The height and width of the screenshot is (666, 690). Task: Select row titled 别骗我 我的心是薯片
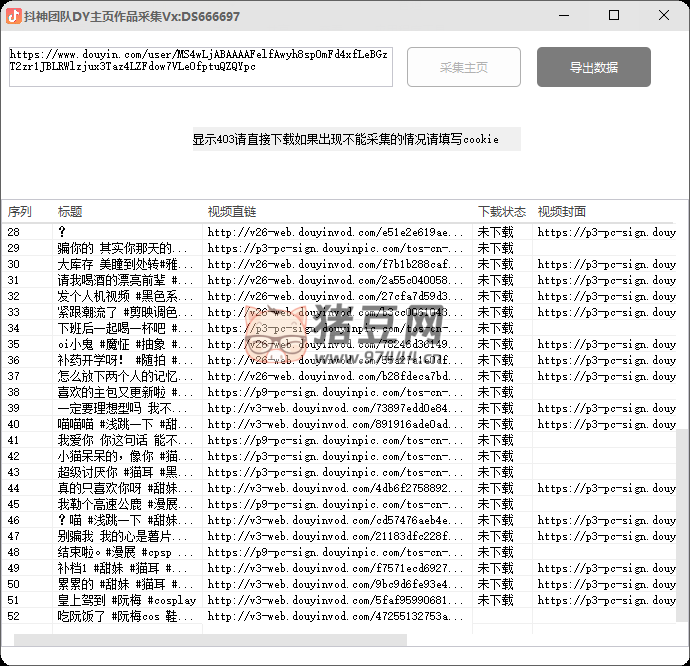pyautogui.click(x=338, y=536)
